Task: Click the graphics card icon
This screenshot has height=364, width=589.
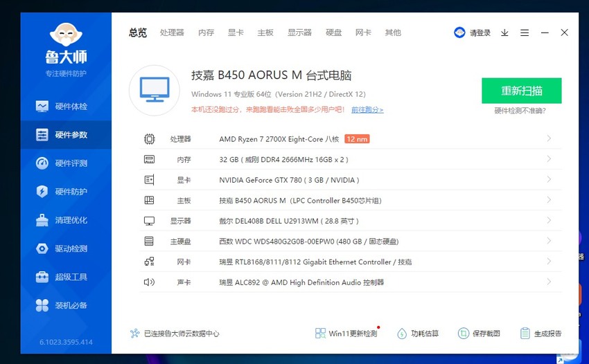Action: click(149, 180)
